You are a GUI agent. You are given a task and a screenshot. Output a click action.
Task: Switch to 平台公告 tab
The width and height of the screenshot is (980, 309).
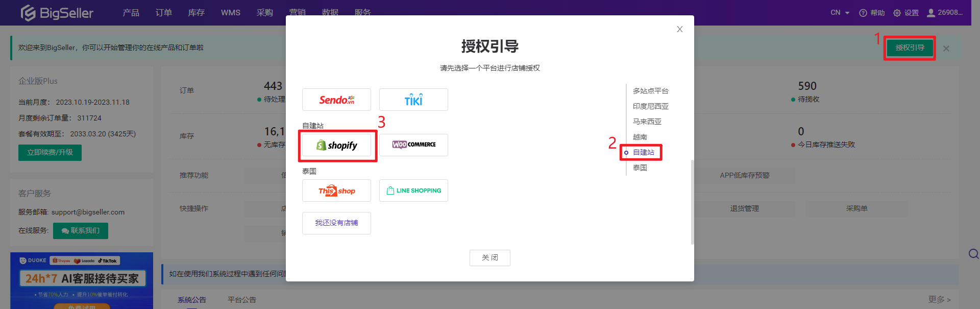pos(242,300)
